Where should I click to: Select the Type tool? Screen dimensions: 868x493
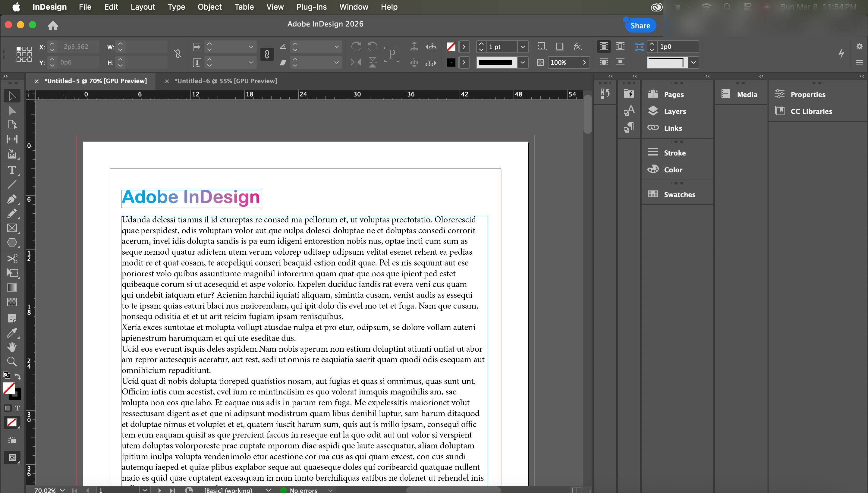point(12,170)
